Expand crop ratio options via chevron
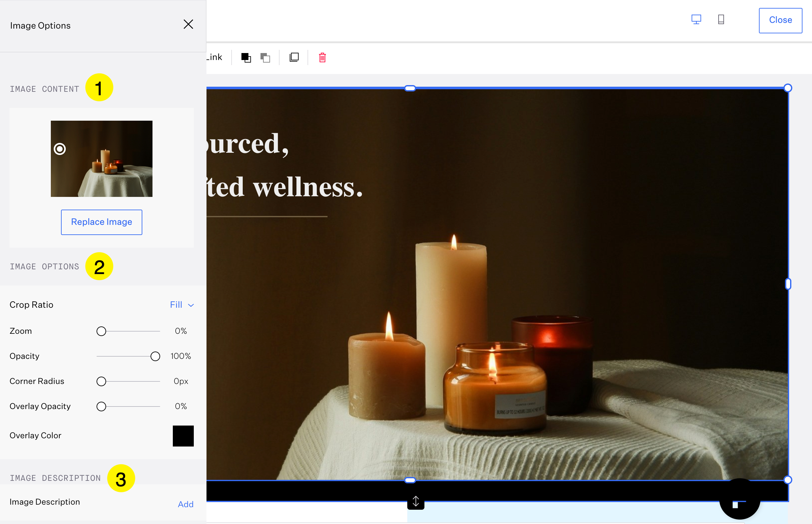The width and height of the screenshot is (812, 524). coord(191,305)
